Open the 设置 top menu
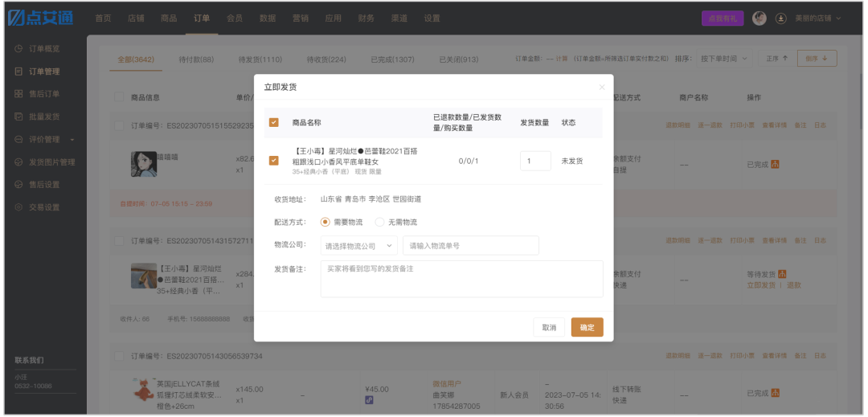This screenshot has width=868, height=417. [x=432, y=18]
